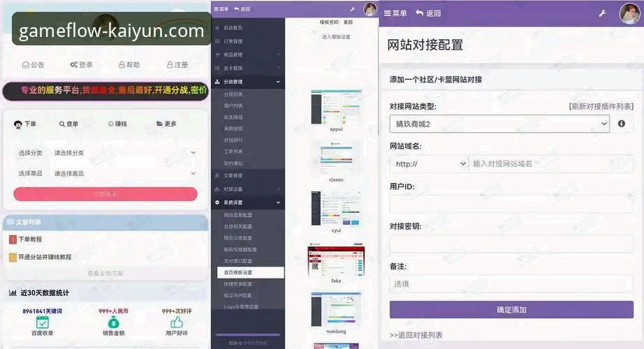The width and height of the screenshot is (644, 349).
Task: Open 用户列表 submenu item
Action: coord(233,106)
